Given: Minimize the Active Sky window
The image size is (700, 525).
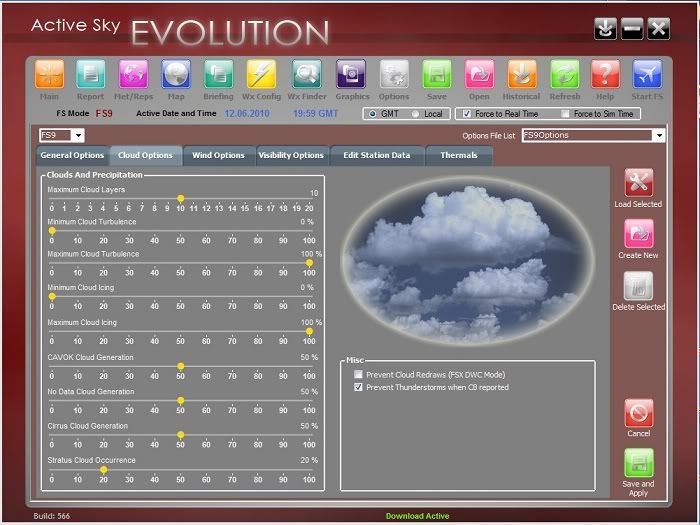Looking at the screenshot, I should point(632,29).
